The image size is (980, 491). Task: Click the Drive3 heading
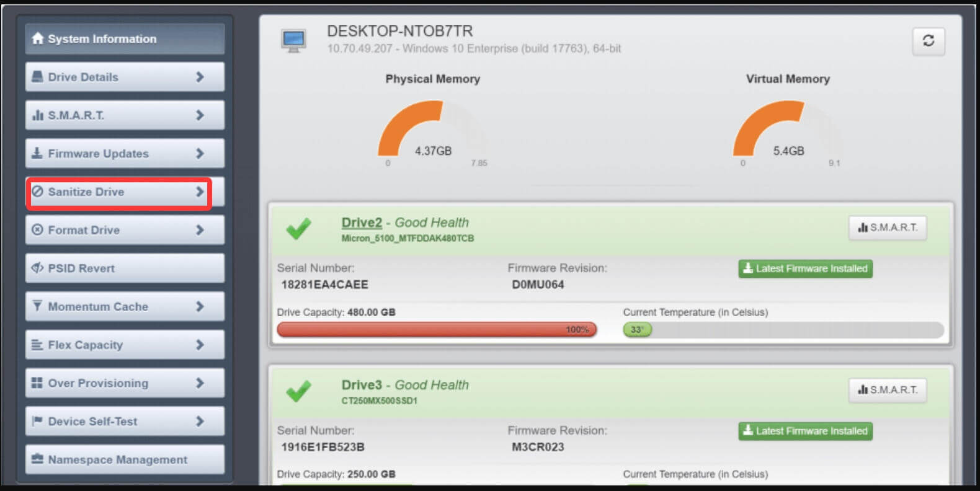(362, 385)
